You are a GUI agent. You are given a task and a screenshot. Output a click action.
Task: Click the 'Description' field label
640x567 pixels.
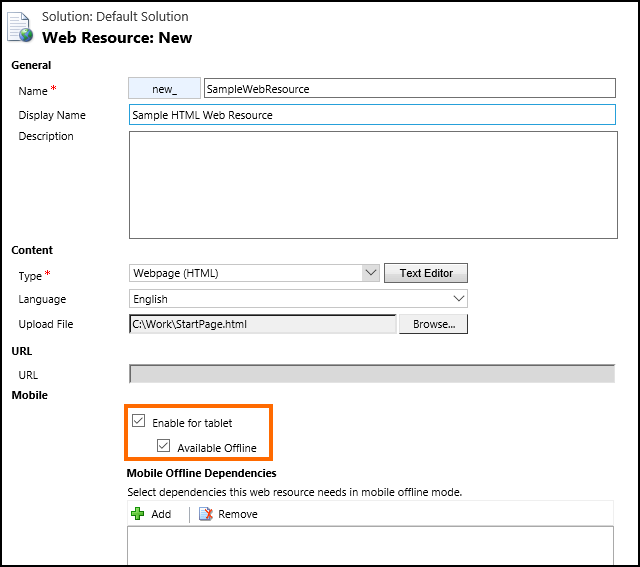46,136
